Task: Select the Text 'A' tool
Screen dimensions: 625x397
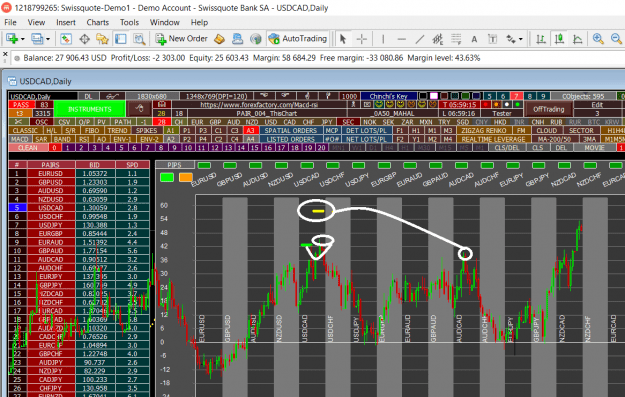Action: (474, 39)
